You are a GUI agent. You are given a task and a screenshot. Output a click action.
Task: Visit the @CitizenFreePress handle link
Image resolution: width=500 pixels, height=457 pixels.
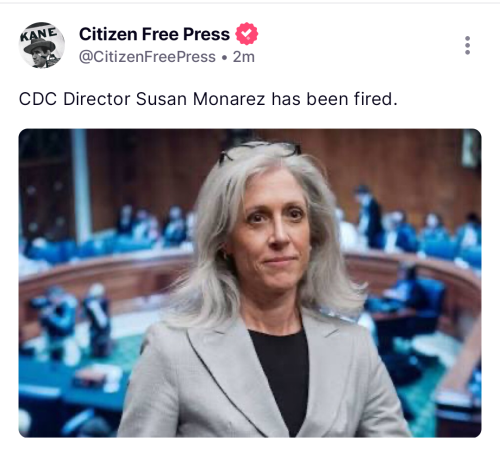pyautogui.click(x=147, y=57)
